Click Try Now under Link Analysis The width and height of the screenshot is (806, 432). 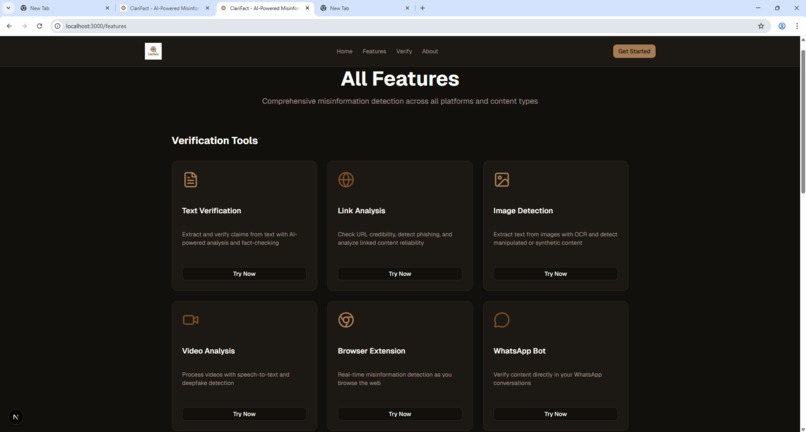click(400, 274)
